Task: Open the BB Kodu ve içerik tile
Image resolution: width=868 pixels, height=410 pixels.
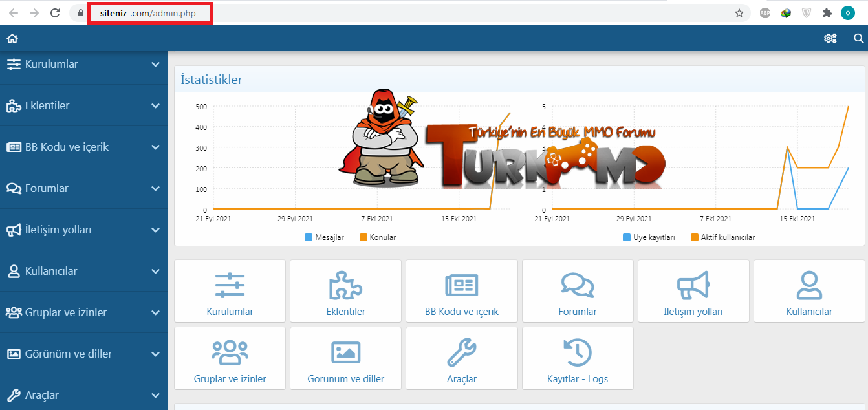Action: click(x=462, y=291)
